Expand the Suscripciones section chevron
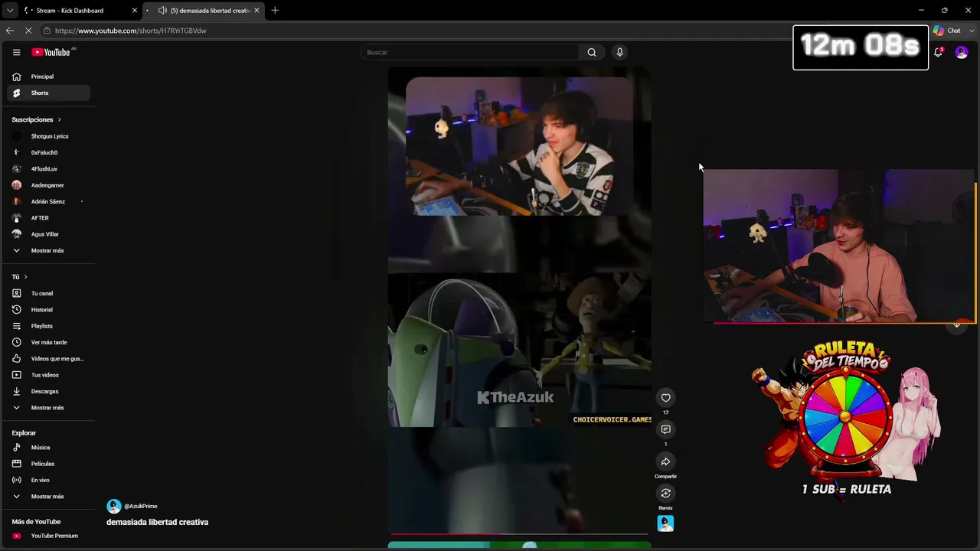 (59, 119)
